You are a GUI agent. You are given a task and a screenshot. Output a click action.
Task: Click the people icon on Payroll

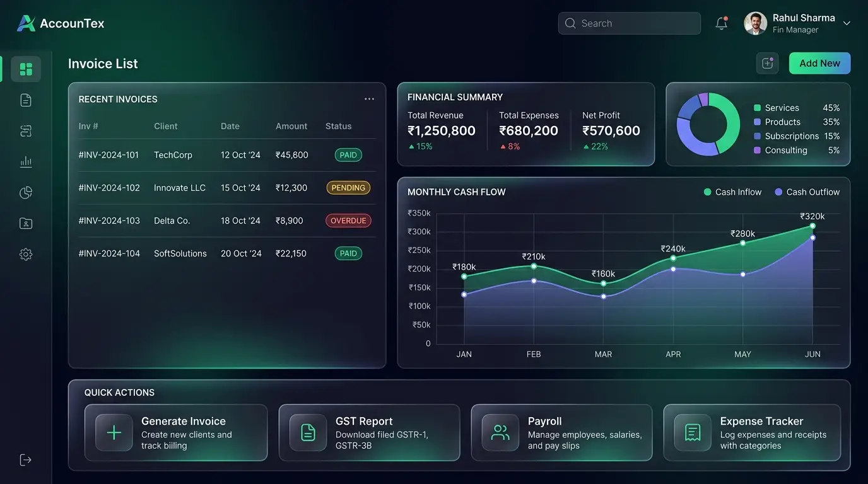(500, 432)
